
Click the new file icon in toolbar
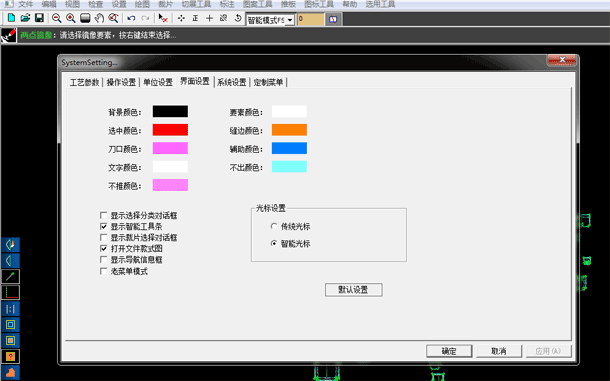(x=11, y=18)
